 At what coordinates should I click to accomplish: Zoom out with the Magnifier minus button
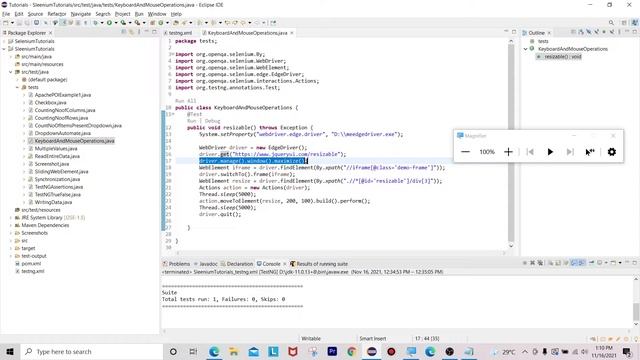[465, 152]
